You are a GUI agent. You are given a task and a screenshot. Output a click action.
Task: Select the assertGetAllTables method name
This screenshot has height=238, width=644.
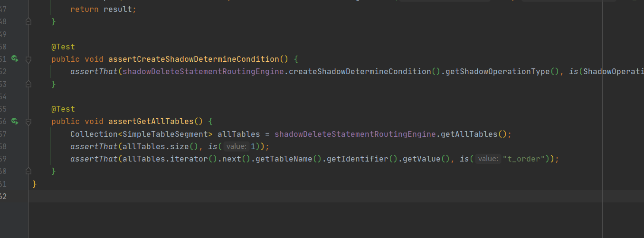tap(151, 121)
